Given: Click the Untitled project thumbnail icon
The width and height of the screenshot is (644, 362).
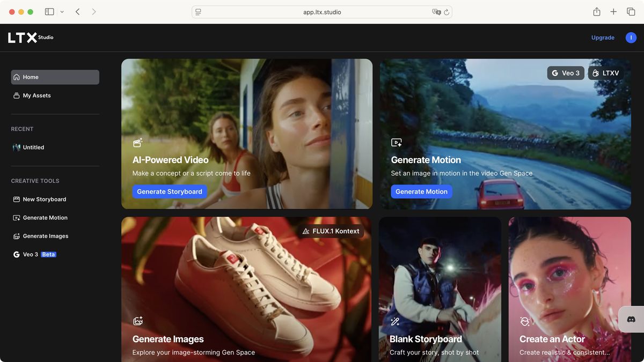Looking at the screenshot, I should [x=17, y=147].
